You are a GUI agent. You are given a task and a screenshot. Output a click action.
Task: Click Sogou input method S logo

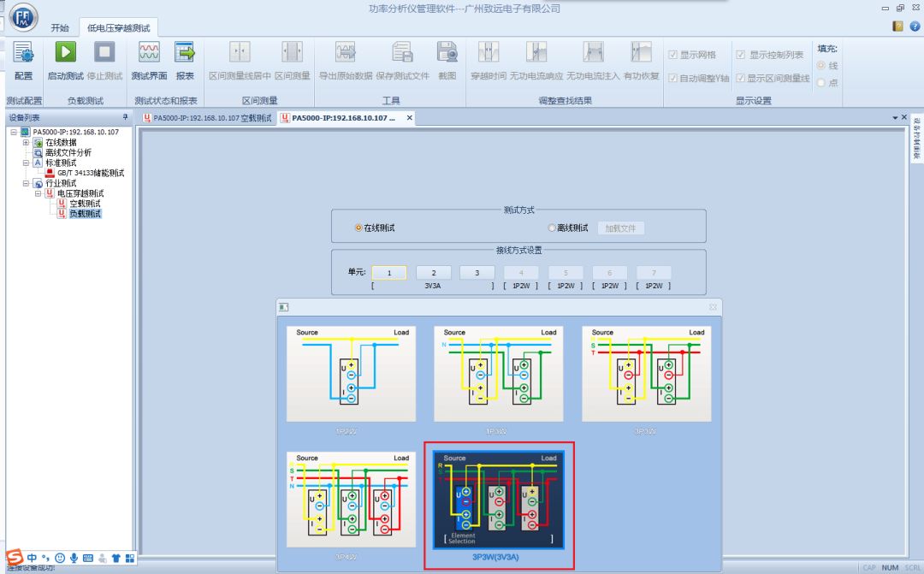15,557
